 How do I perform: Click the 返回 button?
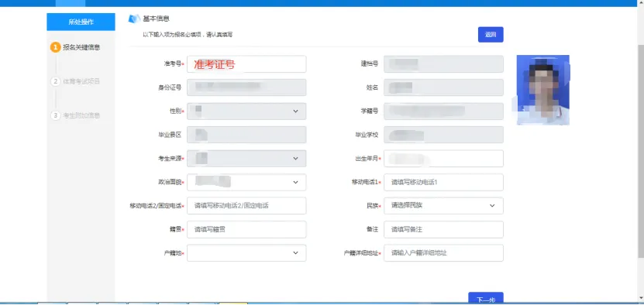click(x=491, y=35)
